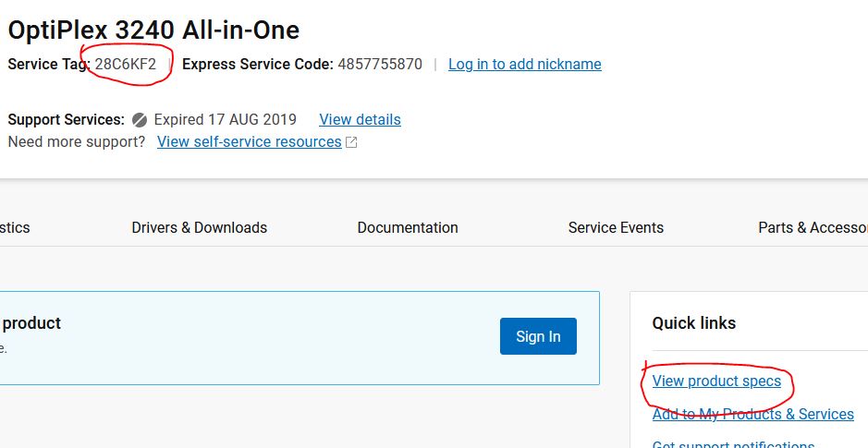Click the express service code 4857755870
The width and height of the screenshot is (868, 448).
[x=379, y=64]
